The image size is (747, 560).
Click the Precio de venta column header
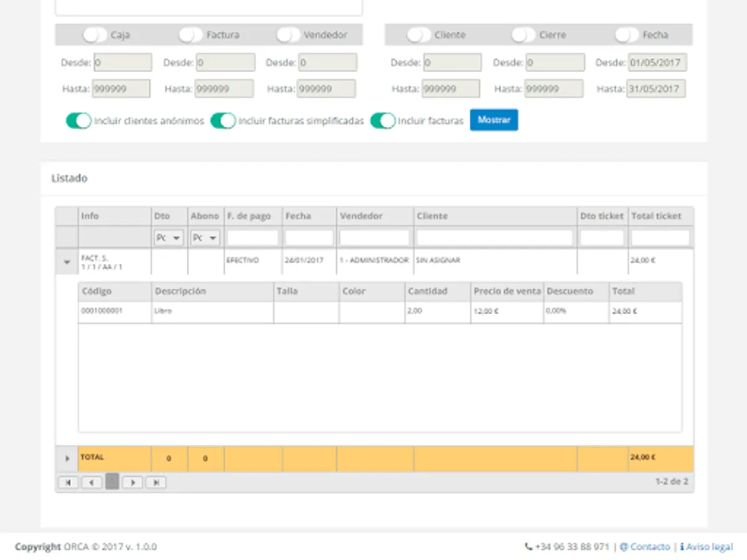coord(507,291)
